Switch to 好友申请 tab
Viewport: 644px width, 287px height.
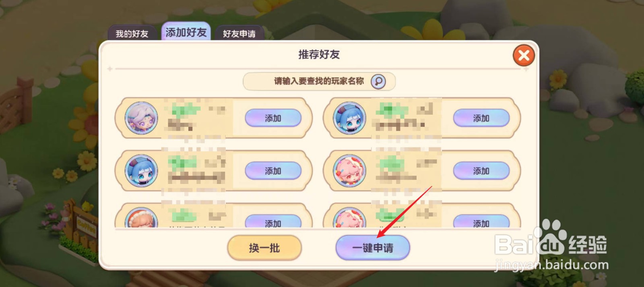(239, 34)
